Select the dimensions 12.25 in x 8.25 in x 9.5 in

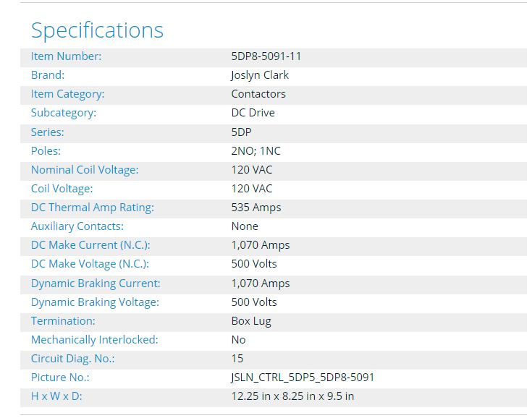coord(292,396)
